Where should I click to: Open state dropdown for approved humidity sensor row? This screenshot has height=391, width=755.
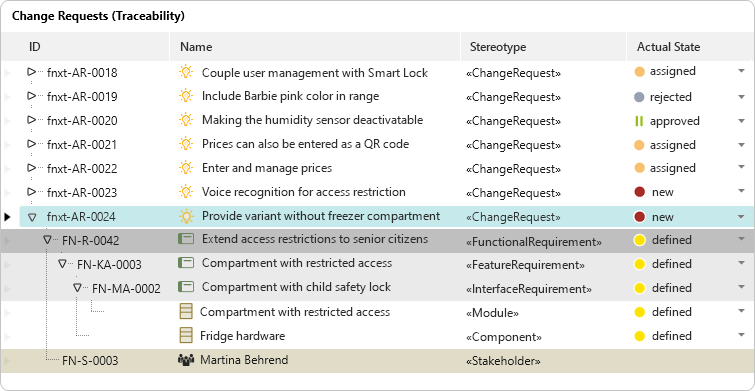[742, 121]
